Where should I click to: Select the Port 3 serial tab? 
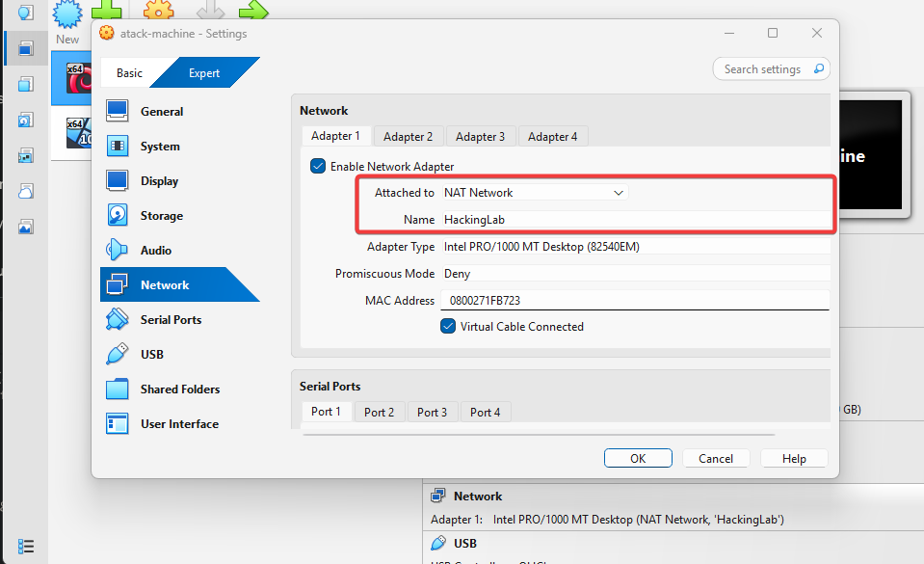click(433, 413)
